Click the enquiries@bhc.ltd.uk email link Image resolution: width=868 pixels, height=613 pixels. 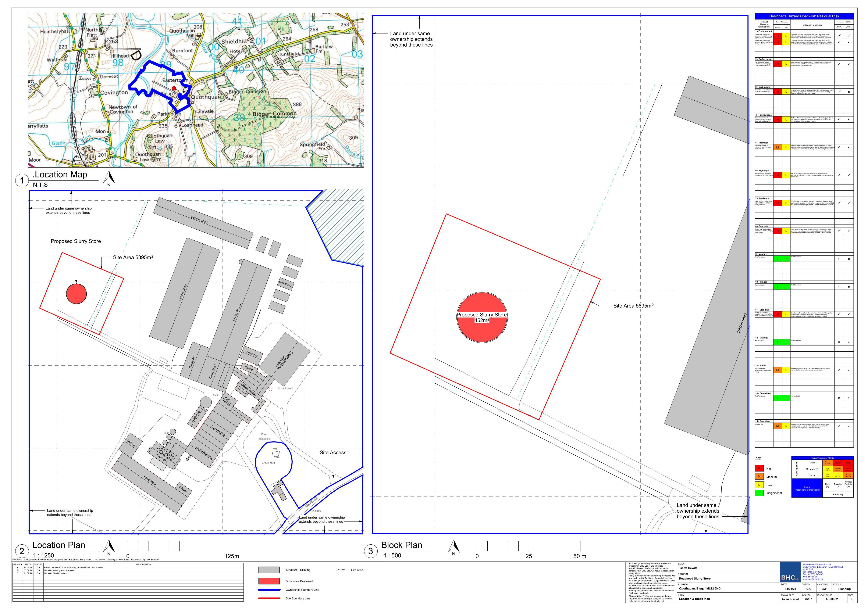812,579
